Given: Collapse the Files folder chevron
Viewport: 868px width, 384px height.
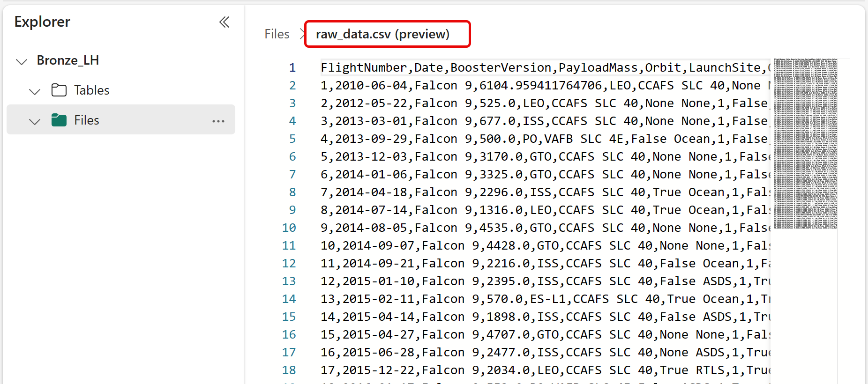Looking at the screenshot, I should (x=35, y=122).
